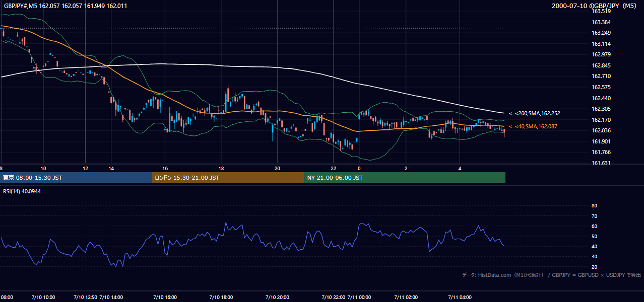
Task: Click price axis value 163.519
Action: pos(601,11)
